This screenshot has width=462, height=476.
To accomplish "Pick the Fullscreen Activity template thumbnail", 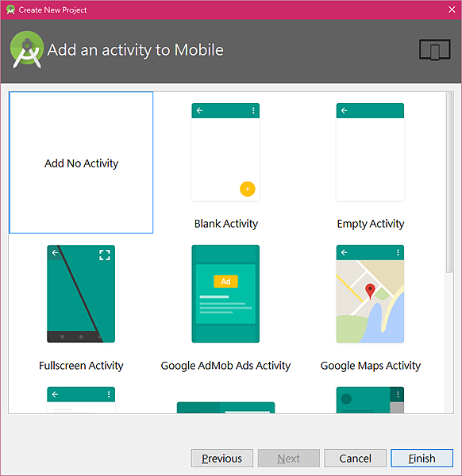I will pyautogui.click(x=81, y=294).
